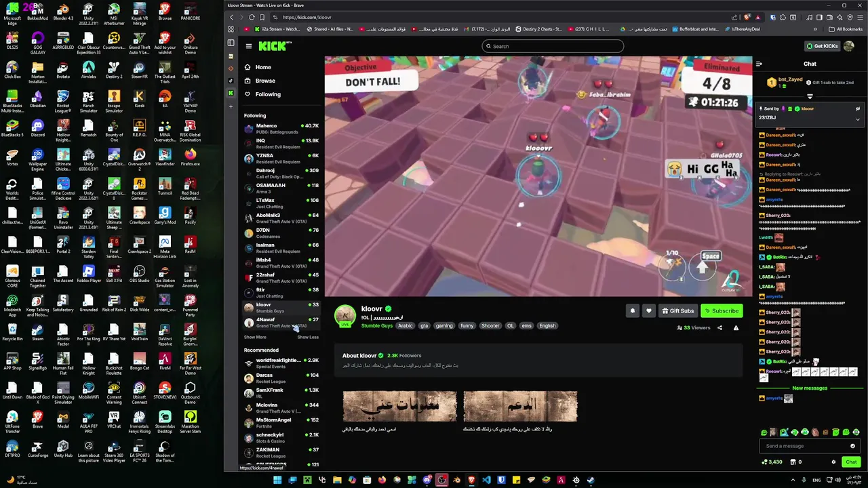The width and height of the screenshot is (868, 488).
Task: Click Show More in following list
Action: pyautogui.click(x=255, y=337)
